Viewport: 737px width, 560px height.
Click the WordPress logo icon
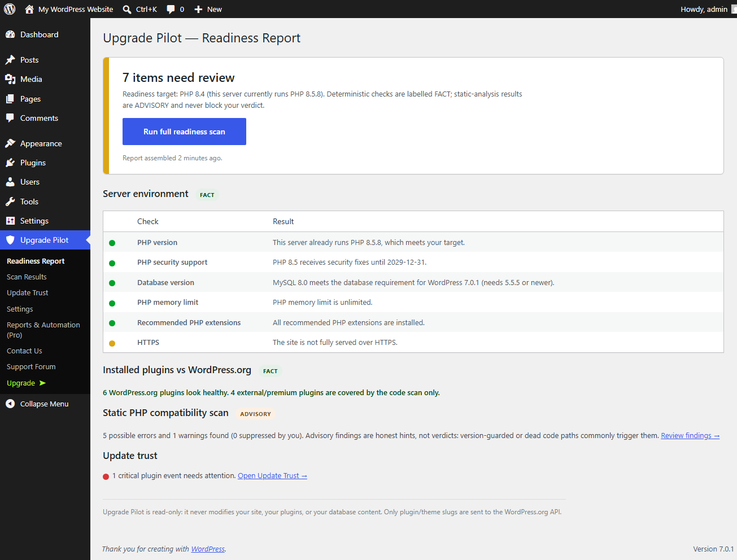pyautogui.click(x=10, y=9)
